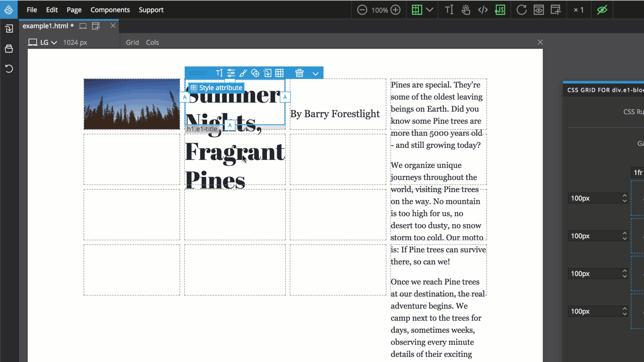Viewport: 644px width, 362px height.
Task: Open the code editor view
Action: [x=482, y=10]
